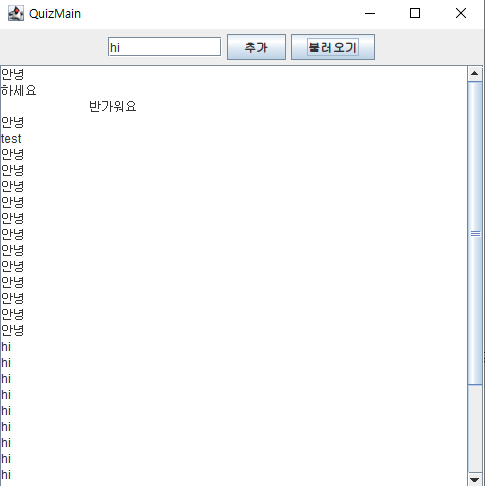This screenshot has width=485, height=486.
Task: Close the QuizMain window
Action: 461,13
